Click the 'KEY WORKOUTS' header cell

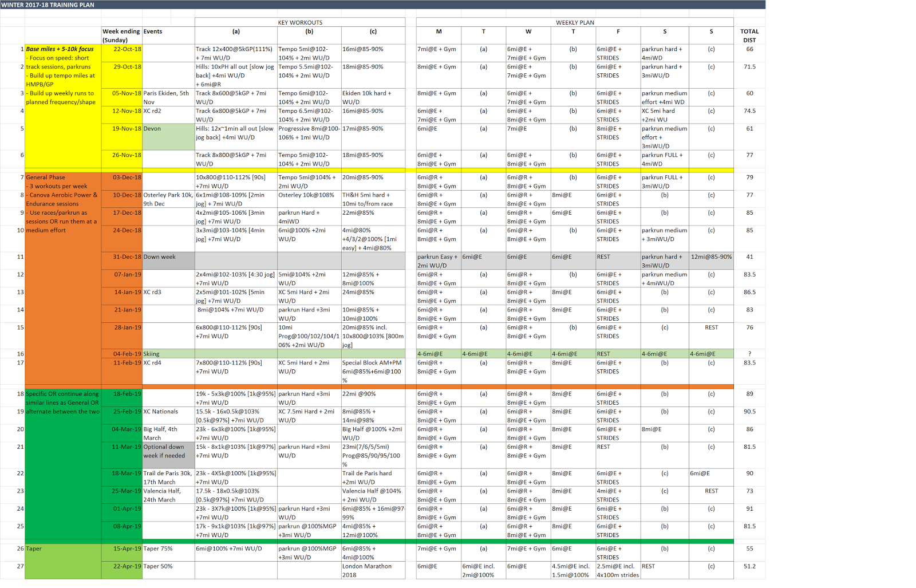click(x=300, y=22)
